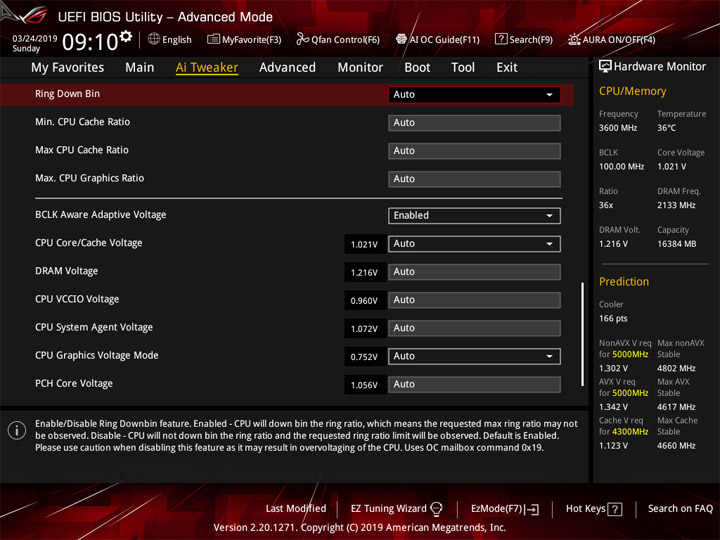Click the Hot Keys question icon
The width and height of the screenshot is (720, 540).
point(615,509)
